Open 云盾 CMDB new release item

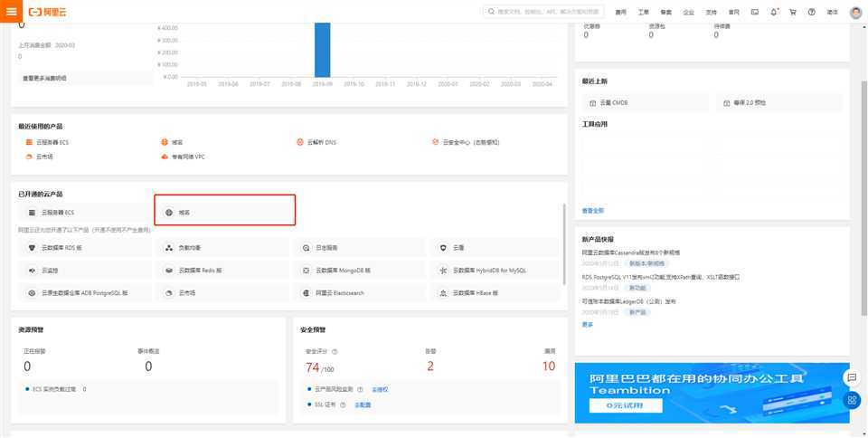point(645,103)
